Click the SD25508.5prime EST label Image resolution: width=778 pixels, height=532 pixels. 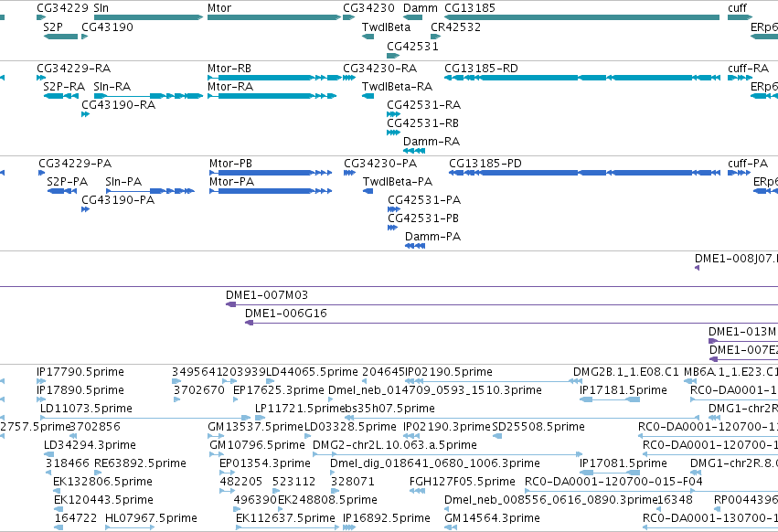538,427
